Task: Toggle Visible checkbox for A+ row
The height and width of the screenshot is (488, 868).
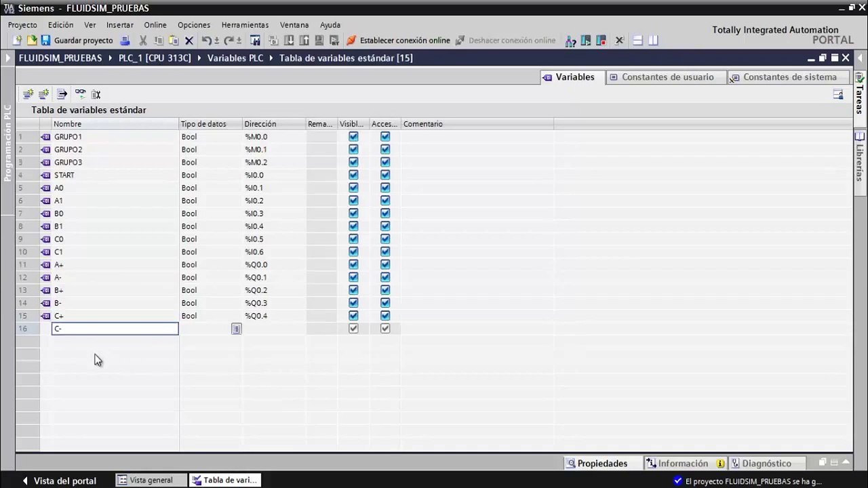Action: pos(353,264)
